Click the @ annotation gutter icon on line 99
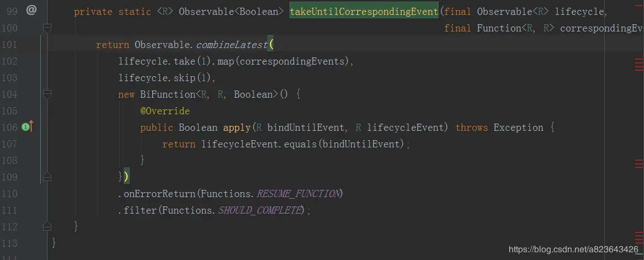 31,10
